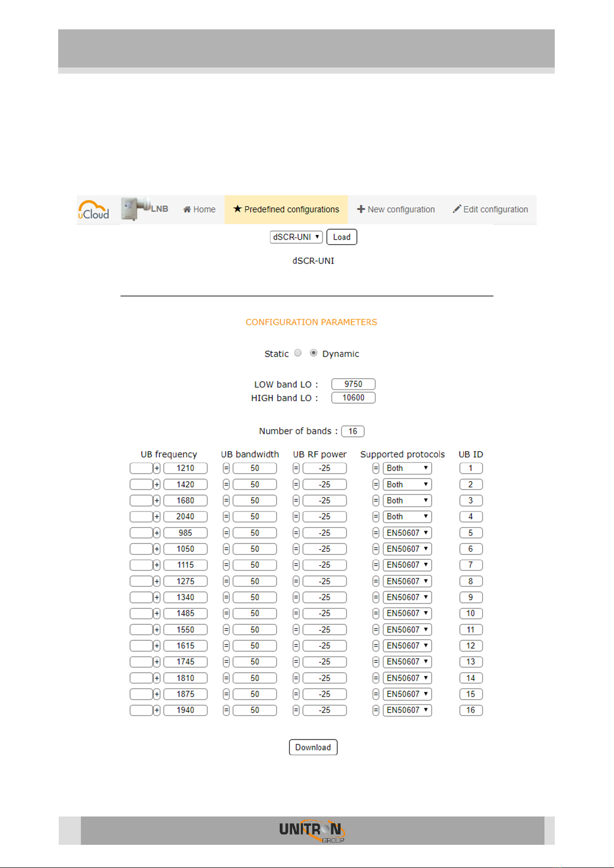This screenshot has height=868, width=614.
Task: Click the equals button for RF power, UB ID 10
Action: tap(296, 614)
